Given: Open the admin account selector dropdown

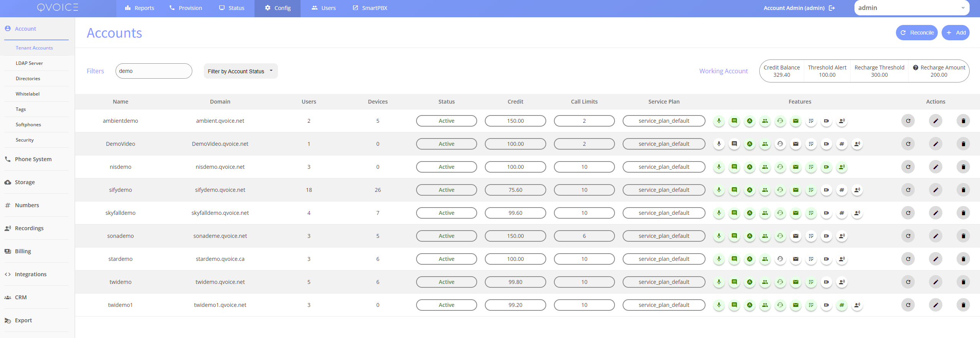Looking at the screenshot, I should [x=912, y=8].
